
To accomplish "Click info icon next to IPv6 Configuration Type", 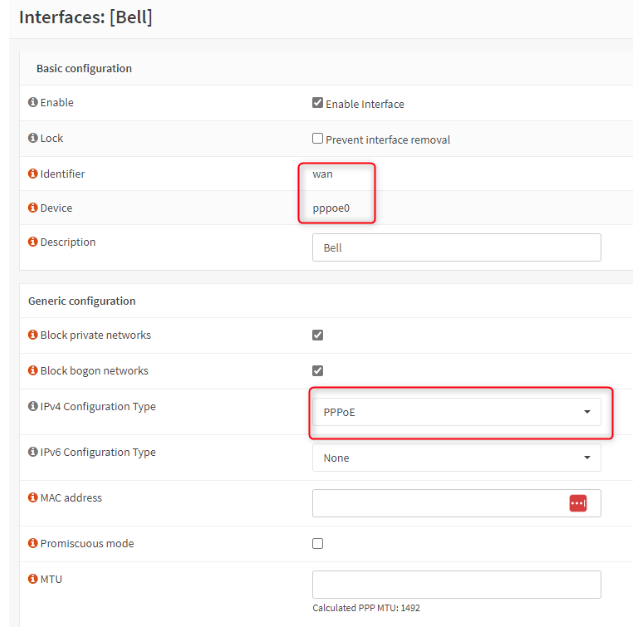I will 33,452.
